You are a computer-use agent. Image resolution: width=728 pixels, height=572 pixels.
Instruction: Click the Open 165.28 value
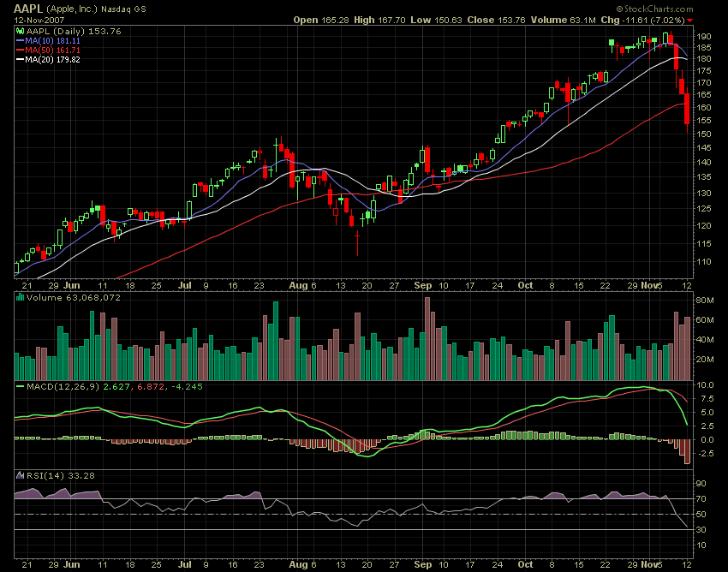click(322, 20)
